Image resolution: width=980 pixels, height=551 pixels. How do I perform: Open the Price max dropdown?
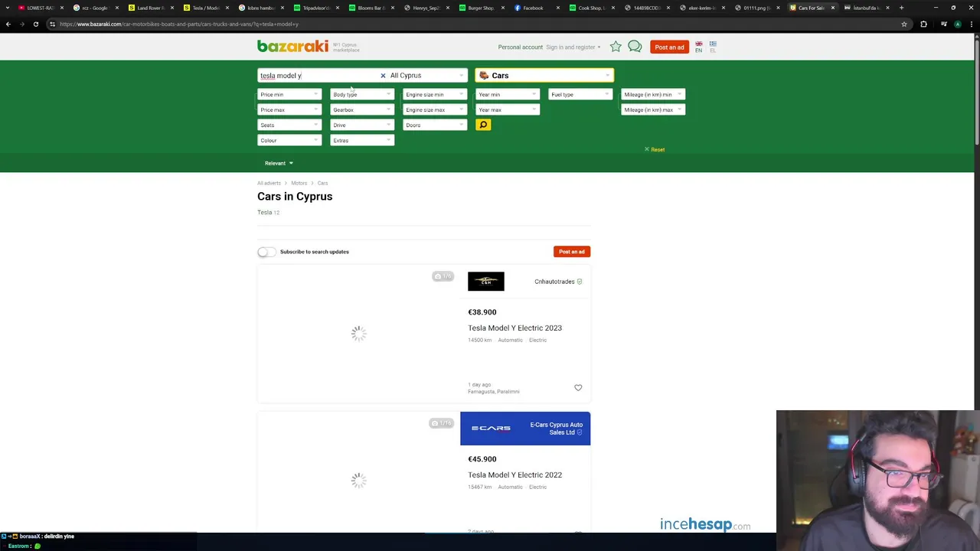[x=289, y=109]
